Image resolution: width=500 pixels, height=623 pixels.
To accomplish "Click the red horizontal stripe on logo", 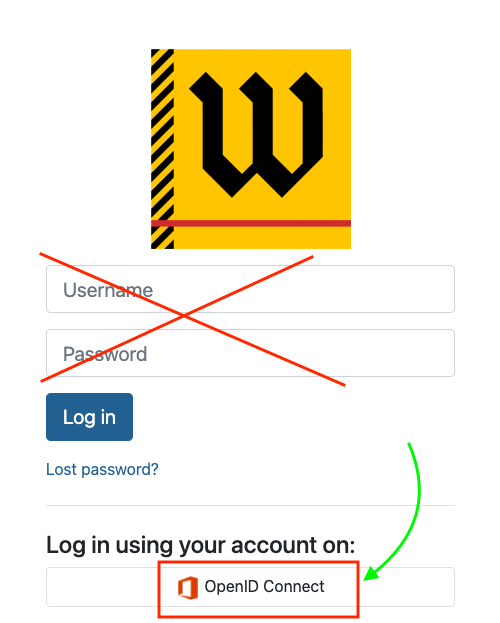I will click(x=251, y=223).
